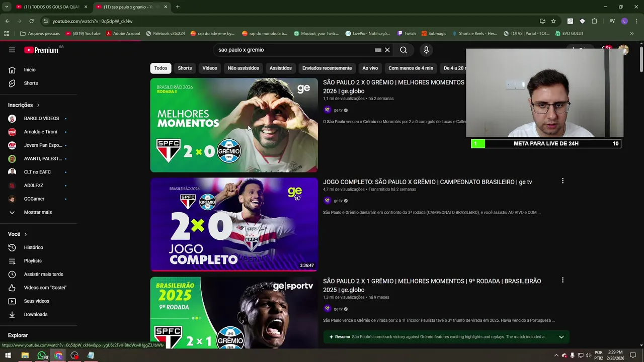
Task: Open title SÃO PAULO 2 X 0 GRÊMIO | MELHORES MOMENTOS
Action: pyautogui.click(x=394, y=86)
